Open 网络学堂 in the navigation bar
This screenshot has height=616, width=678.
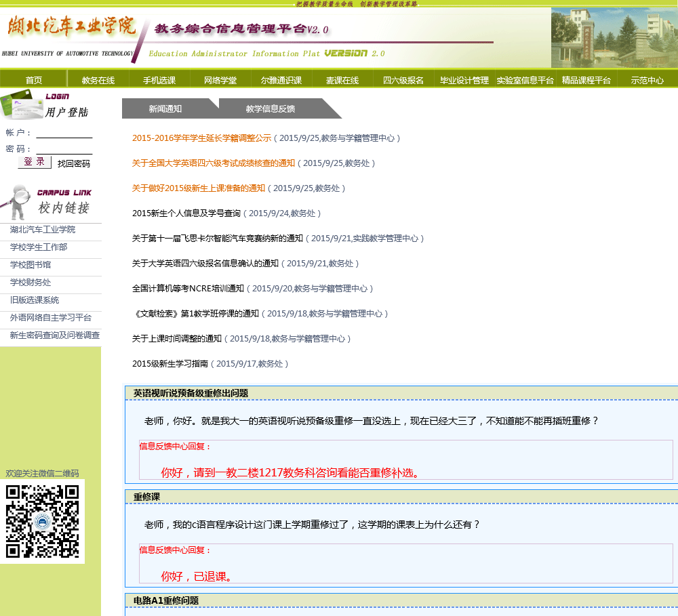220,81
